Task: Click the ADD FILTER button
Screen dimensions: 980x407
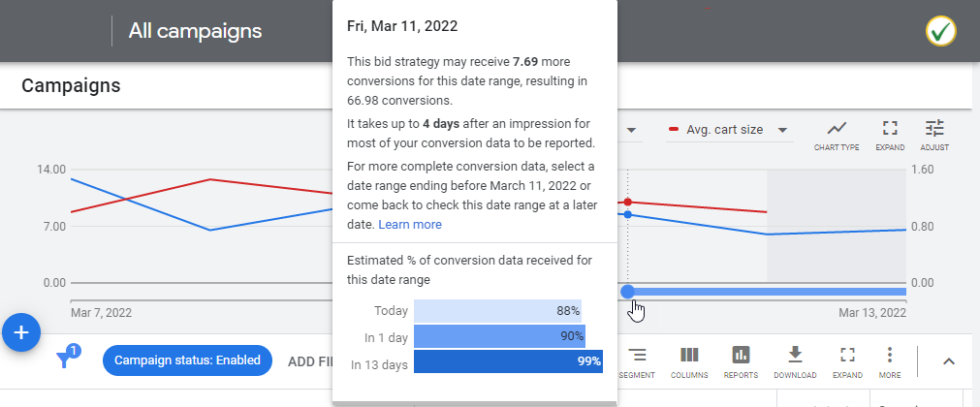Action: (x=310, y=360)
